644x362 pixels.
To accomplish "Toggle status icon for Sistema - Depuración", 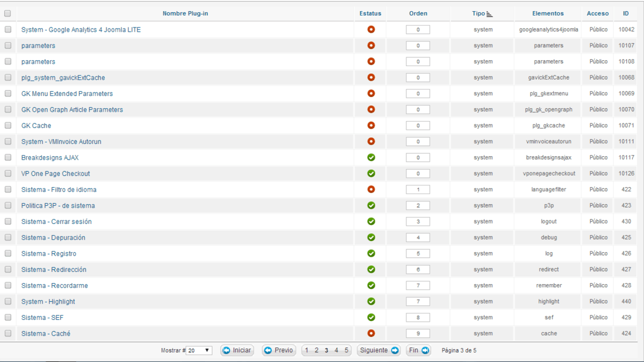I will point(371,237).
